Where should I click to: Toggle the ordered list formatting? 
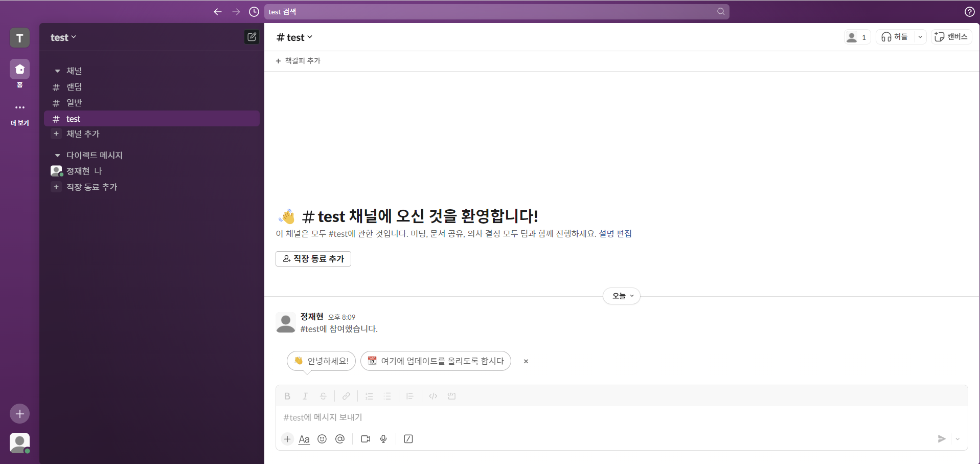(x=369, y=395)
